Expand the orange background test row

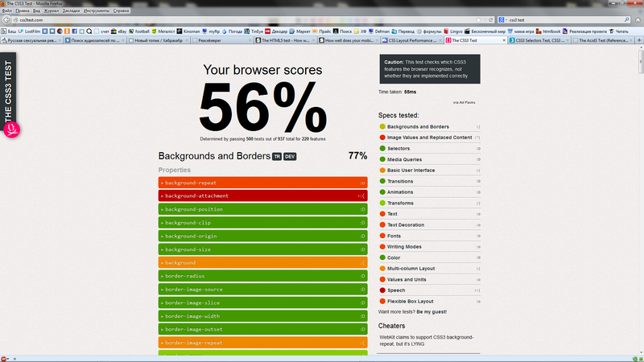click(263, 263)
